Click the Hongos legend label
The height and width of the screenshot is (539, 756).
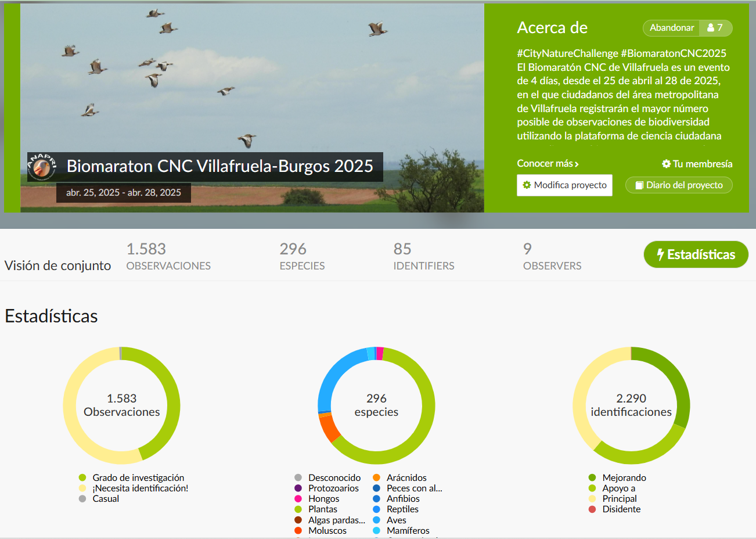[323, 499]
